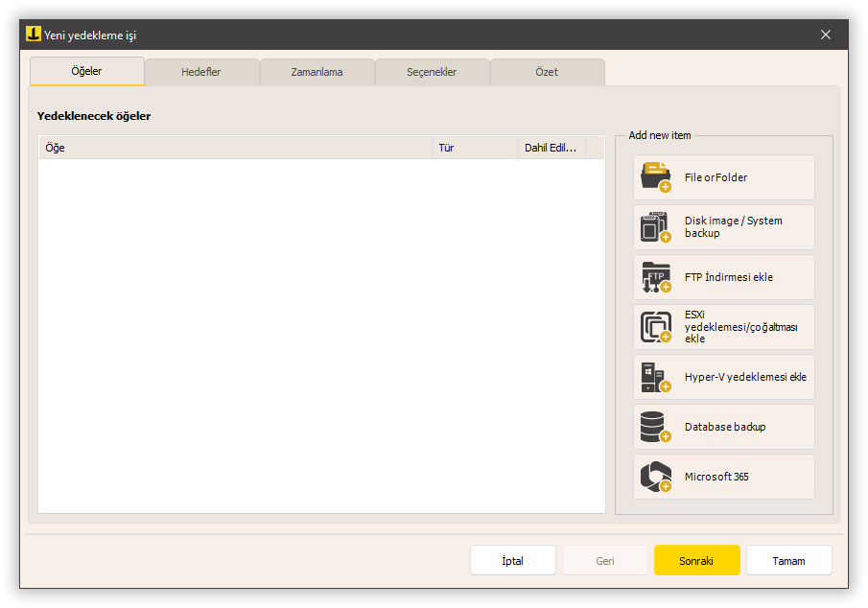The height and width of the screenshot is (608, 868).
Task: Choose 'FTP İndirmesi ekle' label
Action: 729,277
